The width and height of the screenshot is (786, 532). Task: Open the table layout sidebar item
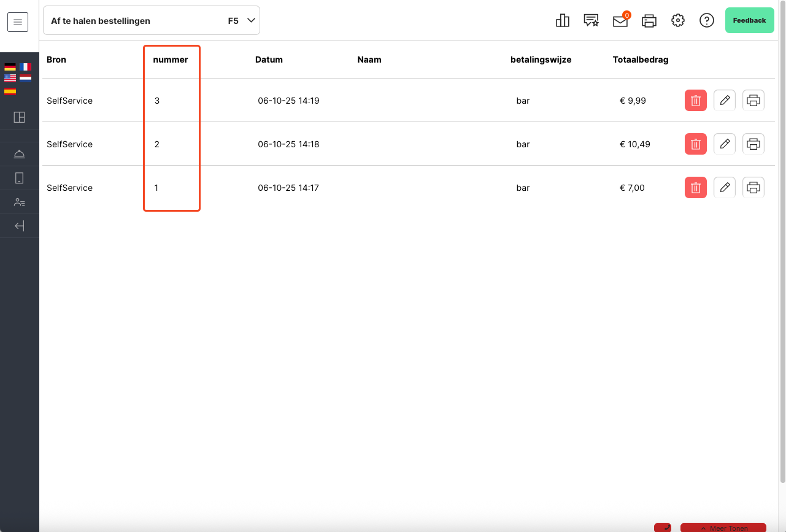20,117
